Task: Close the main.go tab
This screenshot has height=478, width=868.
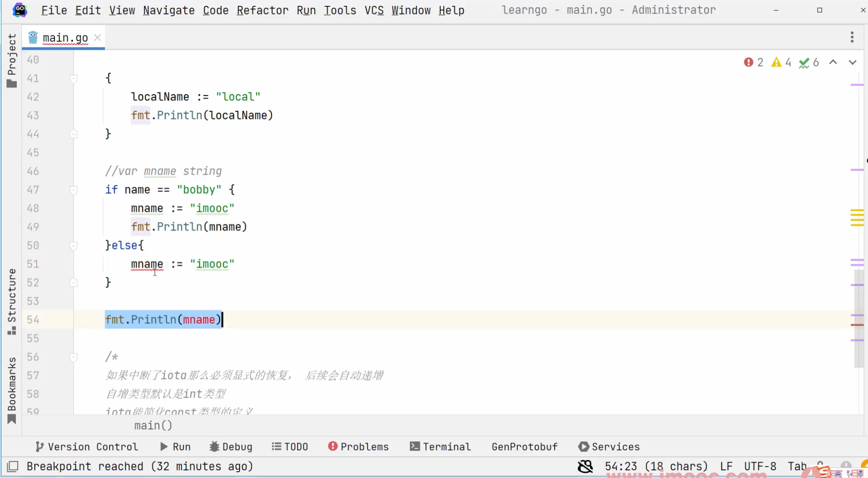Action: 97,38
